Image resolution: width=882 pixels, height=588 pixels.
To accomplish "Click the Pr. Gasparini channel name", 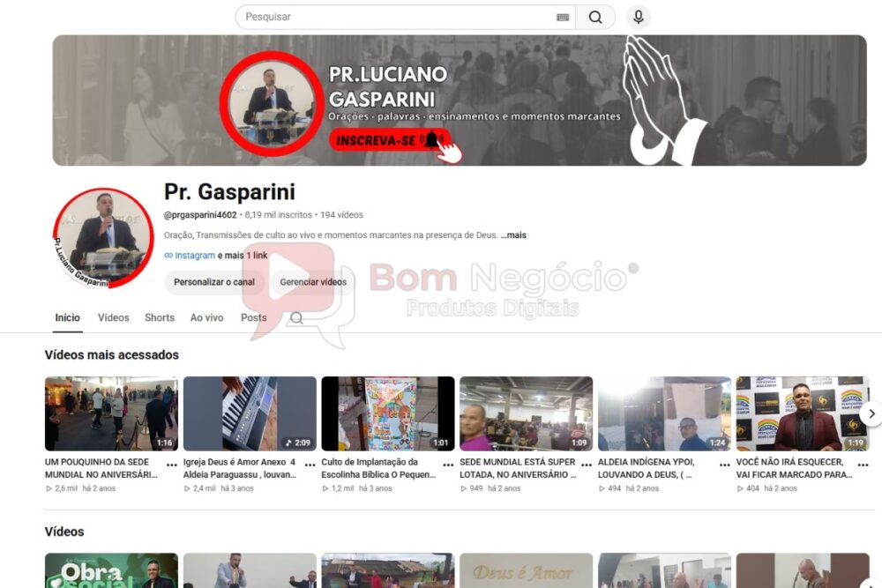I will [x=229, y=192].
